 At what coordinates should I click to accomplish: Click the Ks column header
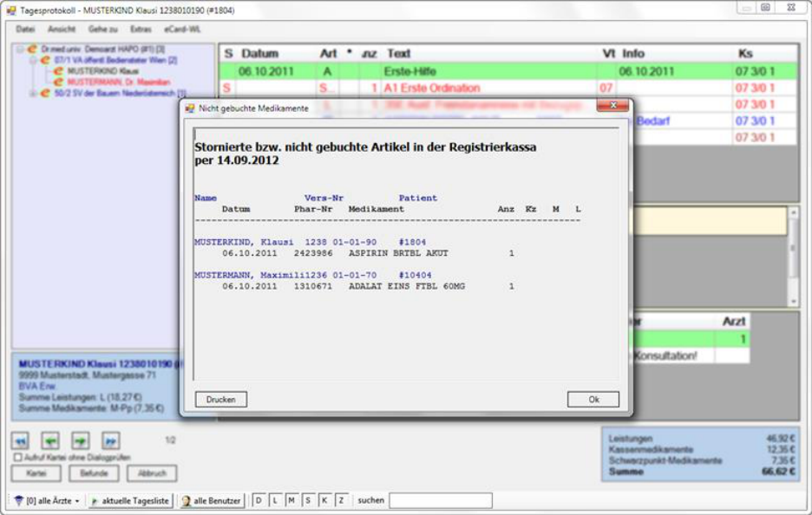(x=745, y=53)
